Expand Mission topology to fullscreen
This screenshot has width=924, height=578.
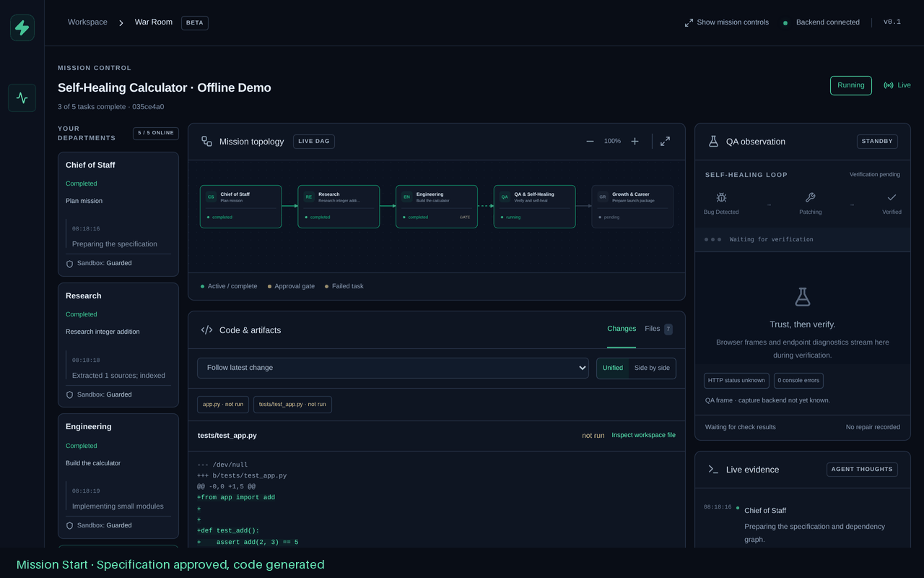[665, 141]
